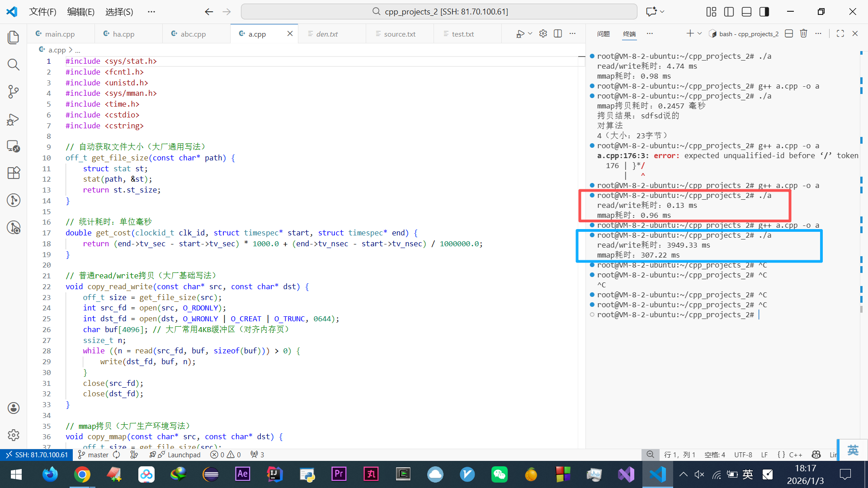This screenshot has width=868, height=488.
Task: Toggle bottom panel layout button
Action: click(746, 12)
